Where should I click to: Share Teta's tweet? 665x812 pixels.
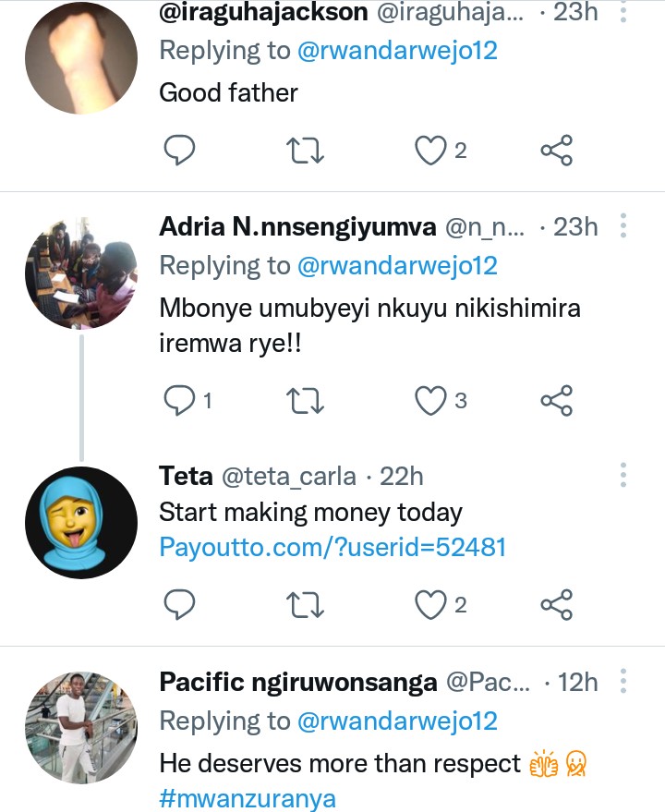556,605
